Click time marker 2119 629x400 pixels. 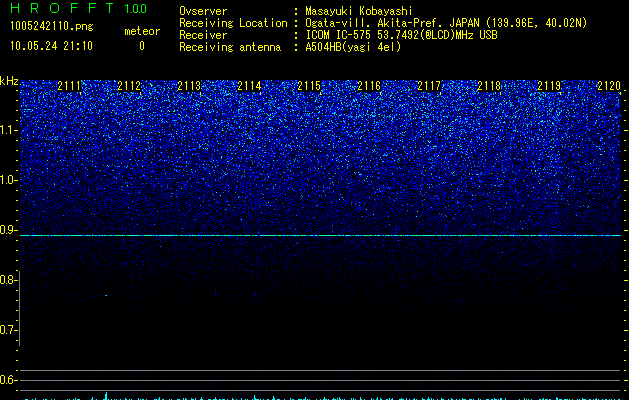tap(549, 86)
